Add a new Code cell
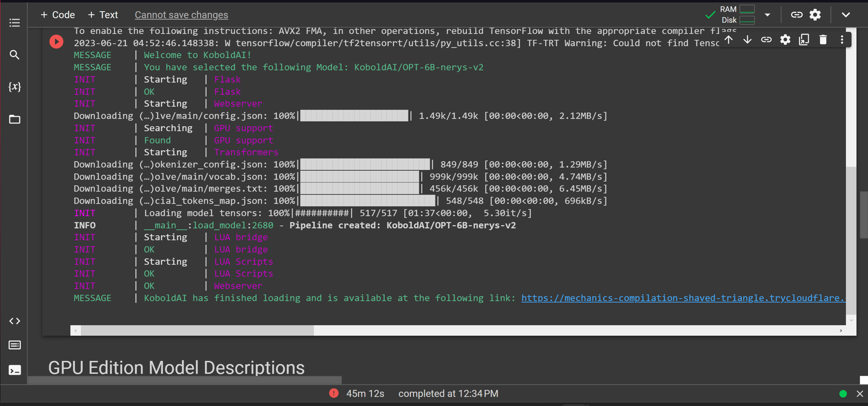 click(x=58, y=15)
